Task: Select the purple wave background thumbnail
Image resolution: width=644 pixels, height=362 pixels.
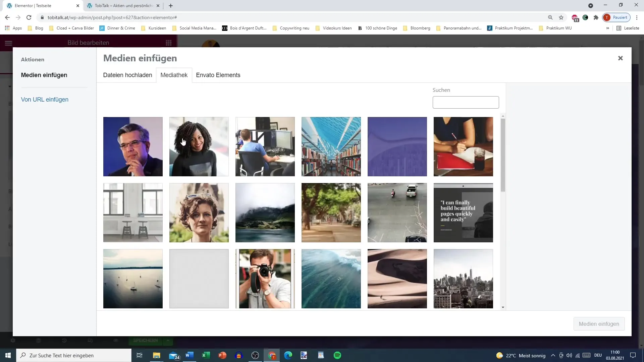Action: click(397, 146)
